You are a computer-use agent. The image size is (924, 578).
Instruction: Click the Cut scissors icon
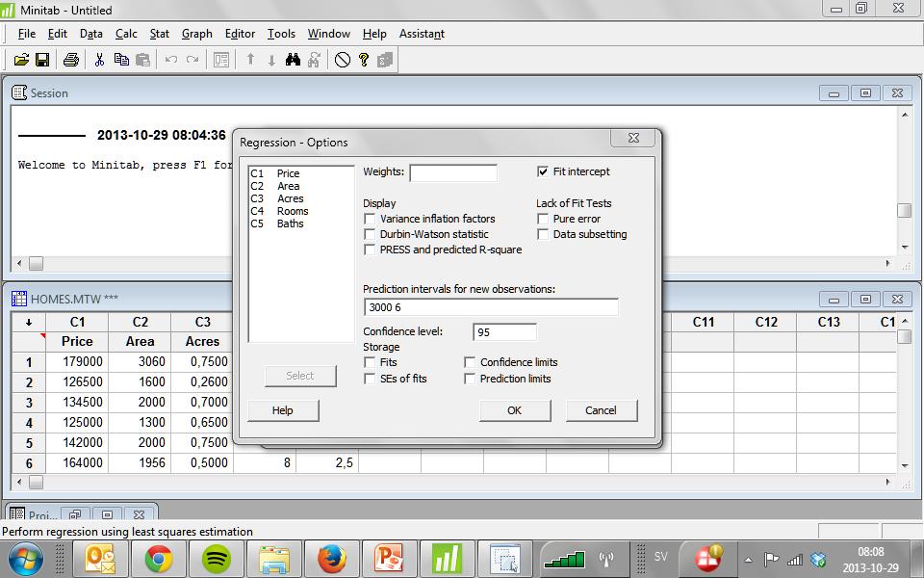99,60
